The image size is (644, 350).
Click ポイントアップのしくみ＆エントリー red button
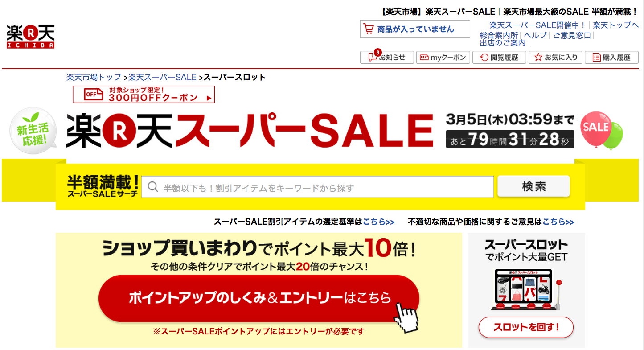pos(259,298)
